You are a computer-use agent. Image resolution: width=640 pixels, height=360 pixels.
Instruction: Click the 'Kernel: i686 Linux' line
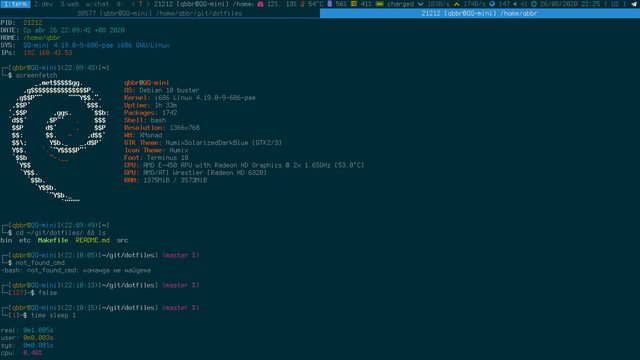190,98
